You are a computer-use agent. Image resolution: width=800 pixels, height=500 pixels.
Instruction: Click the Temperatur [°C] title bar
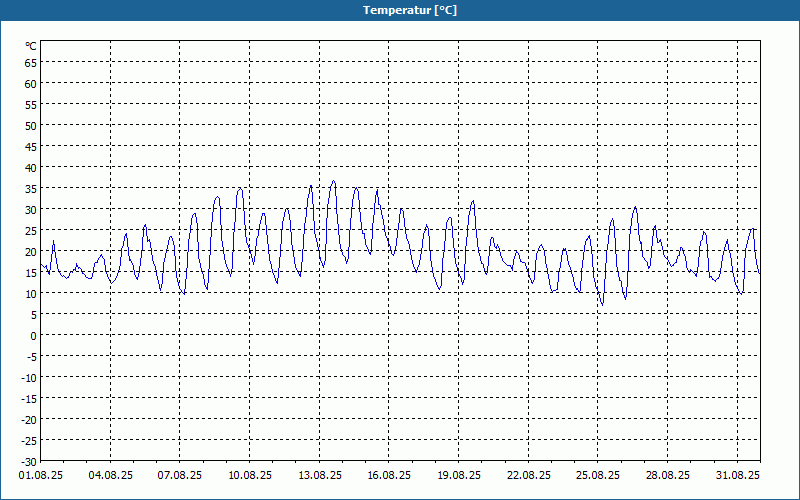tap(400, 10)
